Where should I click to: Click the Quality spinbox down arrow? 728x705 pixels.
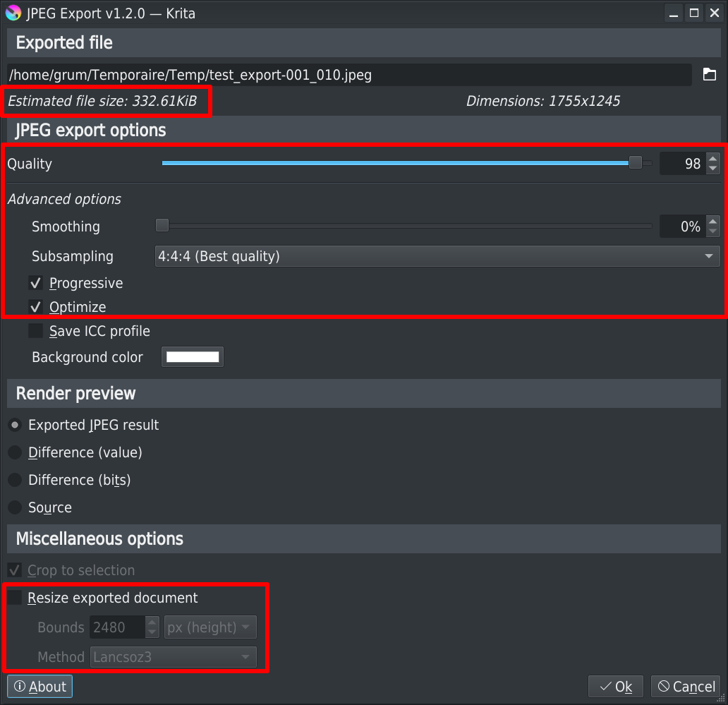click(712, 169)
